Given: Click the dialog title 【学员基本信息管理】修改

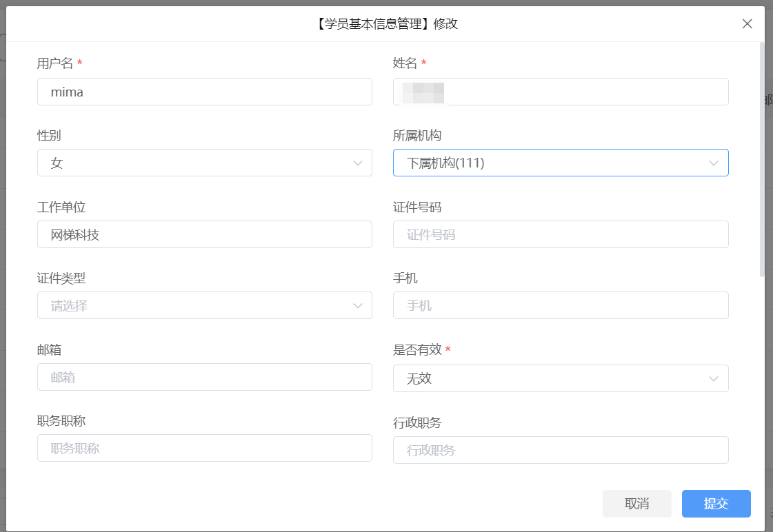Looking at the screenshot, I should click(386, 23).
